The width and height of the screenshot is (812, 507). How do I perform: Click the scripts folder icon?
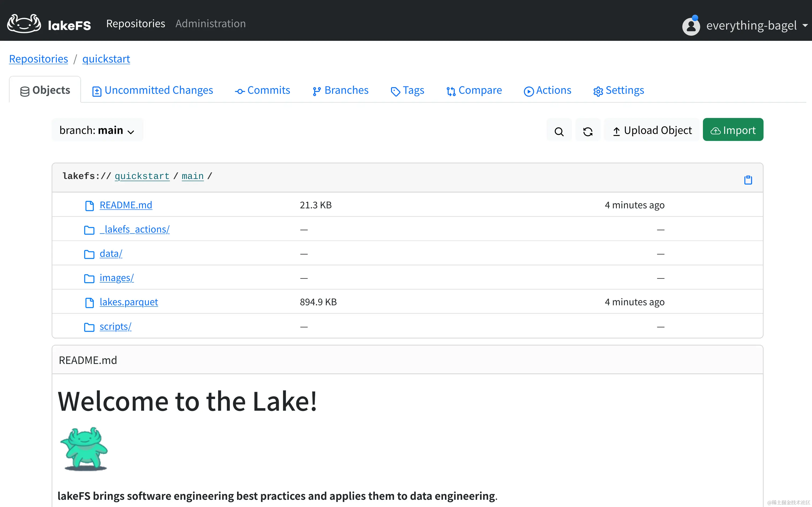tap(89, 327)
